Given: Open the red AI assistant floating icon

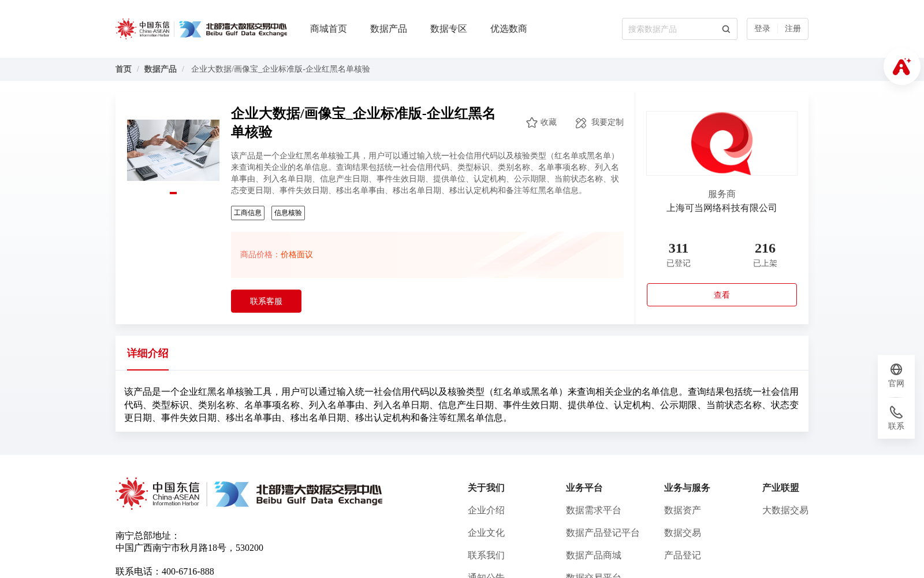Looking at the screenshot, I should coord(901,66).
